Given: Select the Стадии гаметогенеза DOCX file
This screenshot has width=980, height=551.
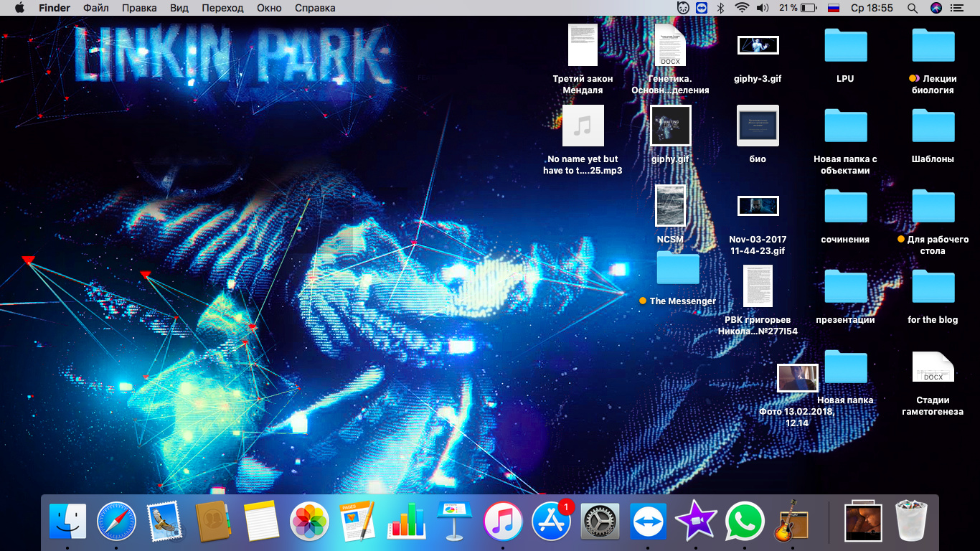Looking at the screenshot, I should click(933, 367).
